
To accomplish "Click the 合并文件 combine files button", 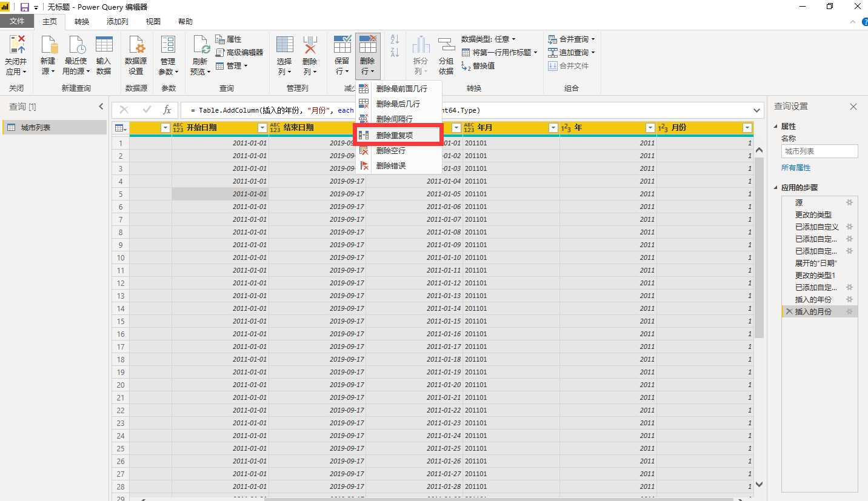I will click(569, 66).
